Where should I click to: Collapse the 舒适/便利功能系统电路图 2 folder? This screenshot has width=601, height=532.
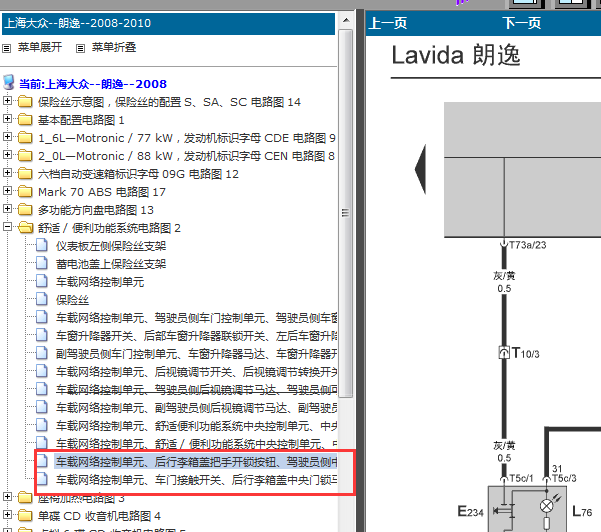[x=7, y=227]
